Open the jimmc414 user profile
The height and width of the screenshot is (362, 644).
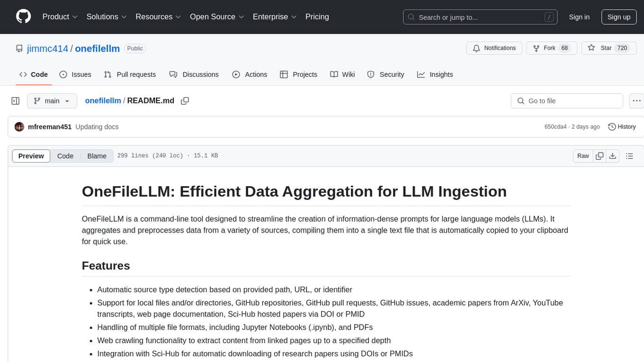[47, 48]
